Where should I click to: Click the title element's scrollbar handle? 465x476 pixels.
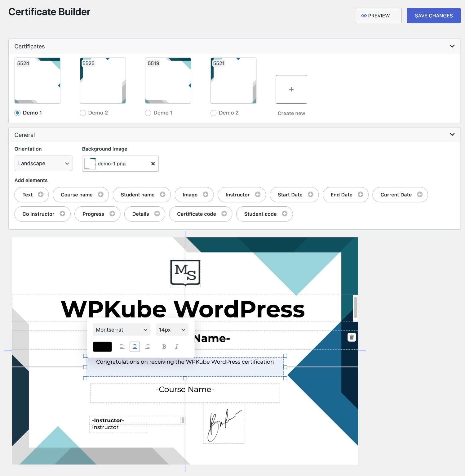(355, 307)
